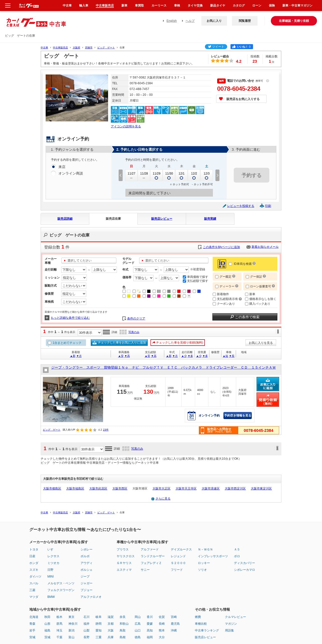Pick the blue color swatch
The width and height of the screenshot is (322, 644).
(x=199, y=291)
